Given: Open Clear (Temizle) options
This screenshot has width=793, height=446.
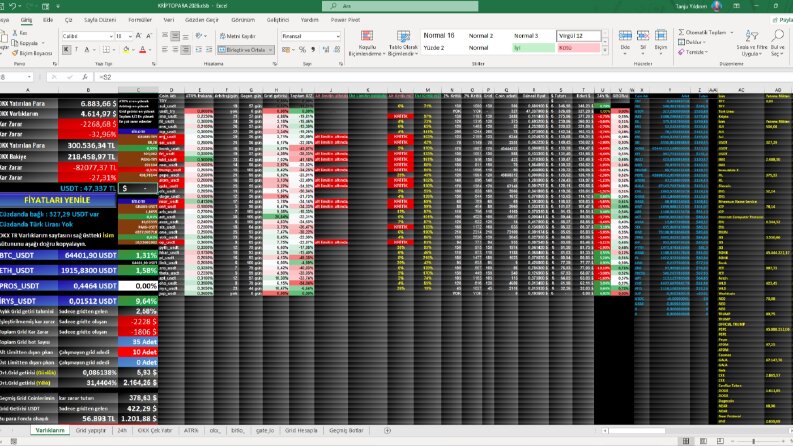Looking at the screenshot, I should [x=693, y=52].
